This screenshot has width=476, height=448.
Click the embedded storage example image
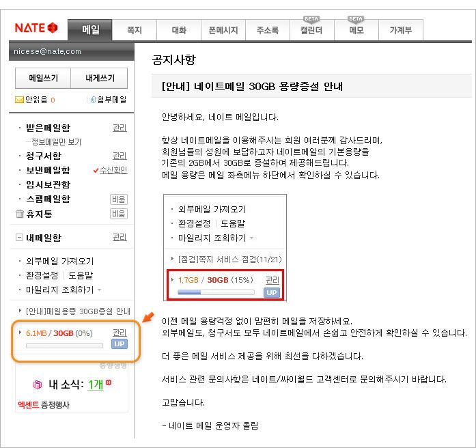(225, 248)
